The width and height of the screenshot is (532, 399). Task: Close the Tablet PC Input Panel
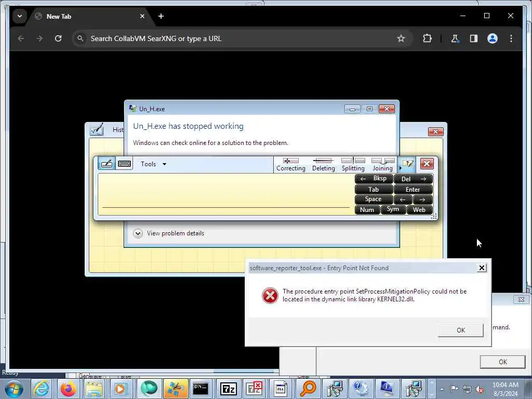(427, 164)
